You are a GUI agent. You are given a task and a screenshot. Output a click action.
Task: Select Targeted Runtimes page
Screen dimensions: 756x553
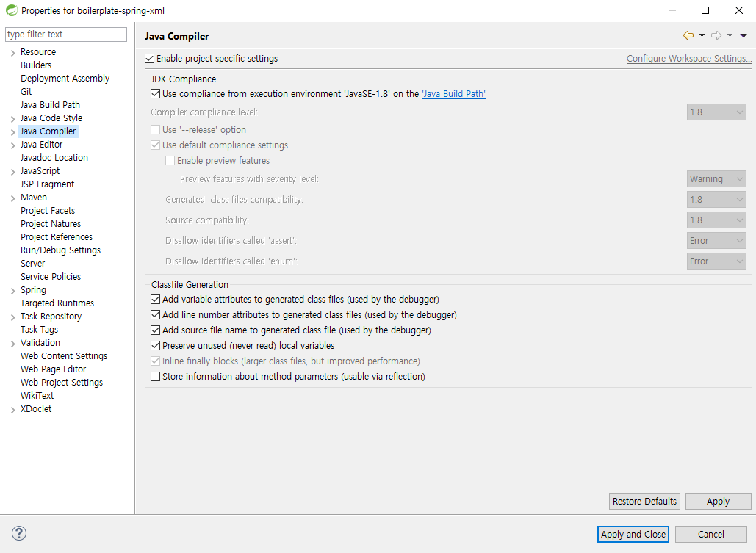(x=57, y=303)
